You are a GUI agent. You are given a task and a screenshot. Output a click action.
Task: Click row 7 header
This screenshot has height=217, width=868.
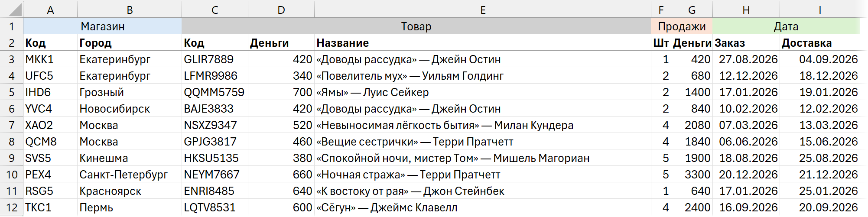tap(12, 125)
